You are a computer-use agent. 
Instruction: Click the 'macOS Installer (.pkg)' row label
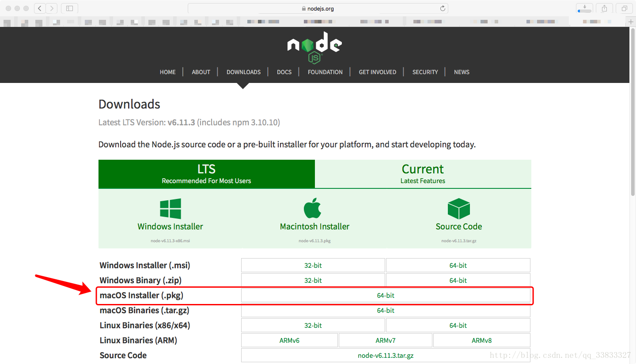coord(141,295)
